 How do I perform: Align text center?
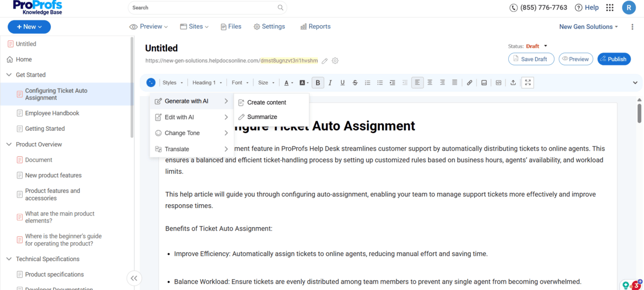430,83
